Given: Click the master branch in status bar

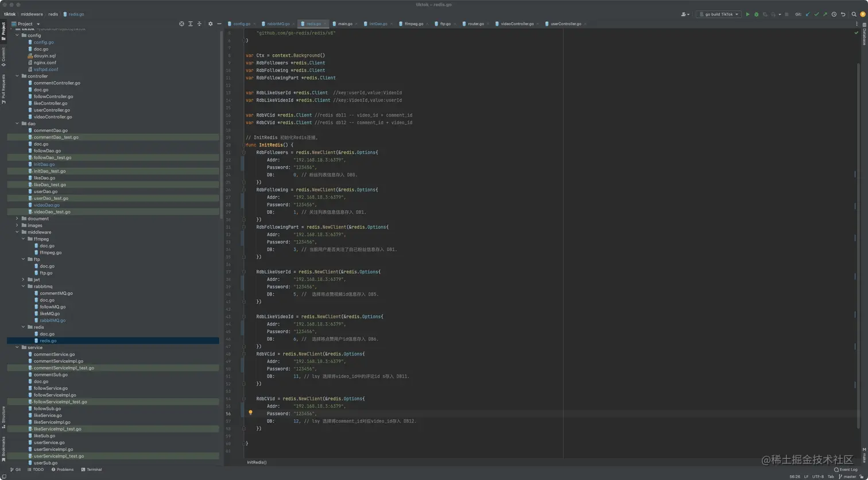Looking at the screenshot, I should pos(848,477).
